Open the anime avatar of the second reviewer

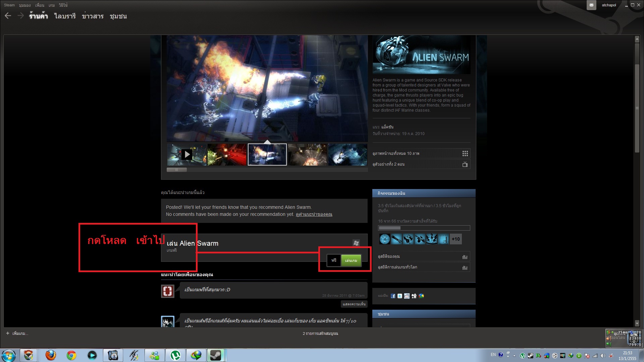(168, 322)
